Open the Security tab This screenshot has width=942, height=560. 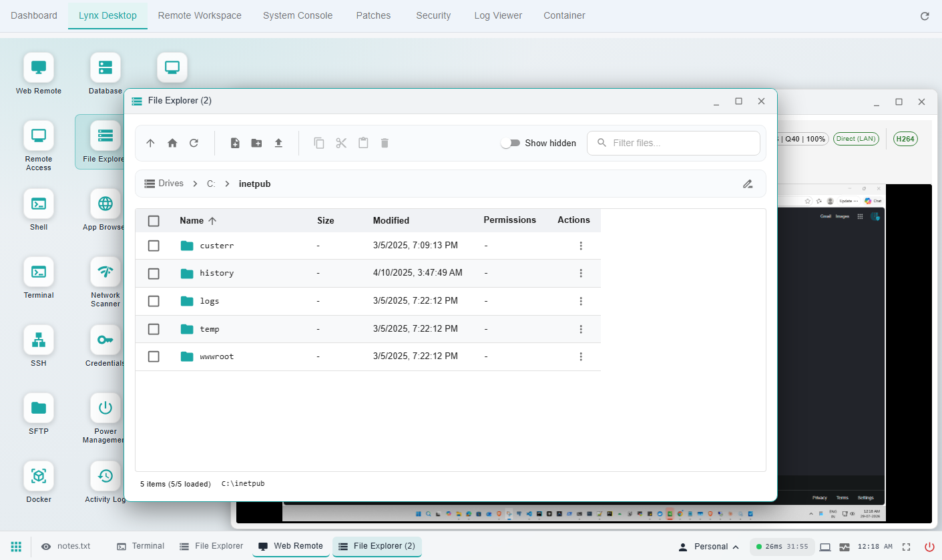(x=433, y=15)
